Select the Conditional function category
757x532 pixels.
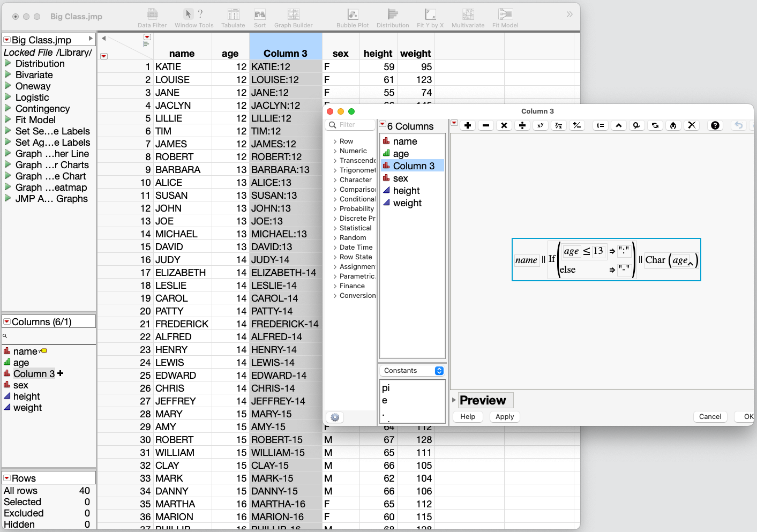click(x=357, y=199)
